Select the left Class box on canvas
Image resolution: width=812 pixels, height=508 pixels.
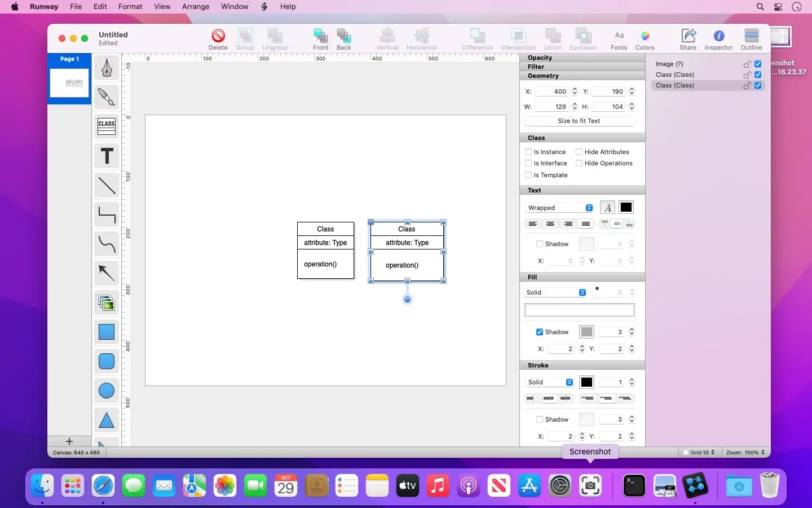(325, 250)
